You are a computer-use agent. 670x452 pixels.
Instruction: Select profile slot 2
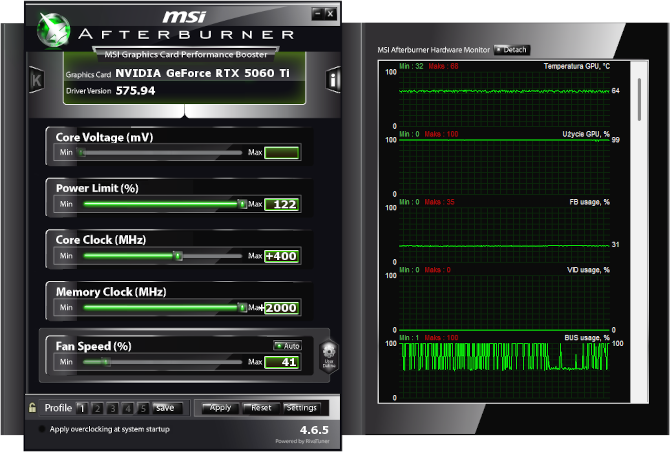pos(97,408)
